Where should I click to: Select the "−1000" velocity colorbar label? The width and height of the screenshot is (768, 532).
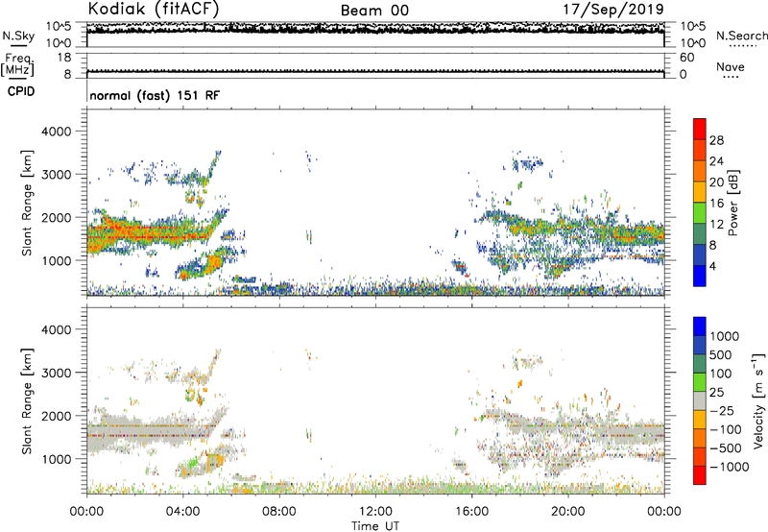[730, 467]
